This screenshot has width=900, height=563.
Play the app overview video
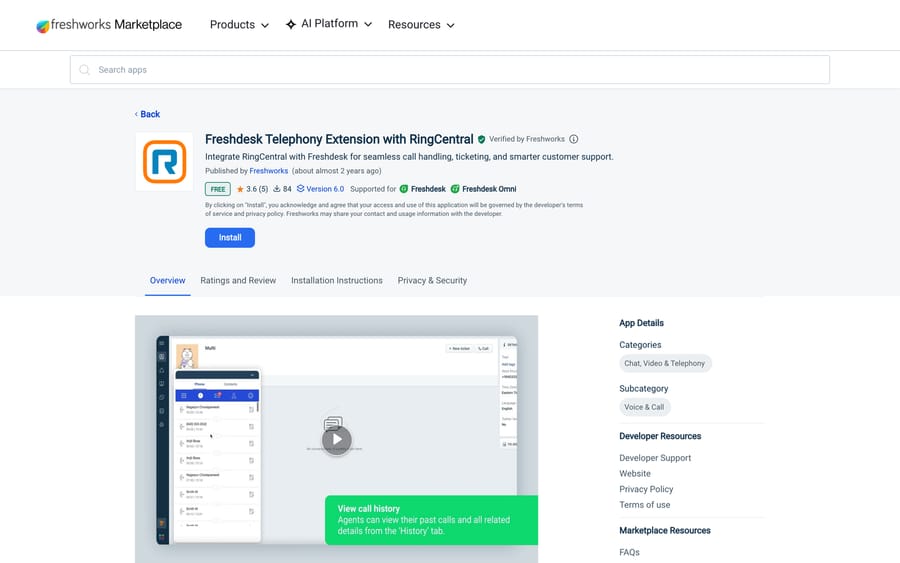[x=336, y=440]
